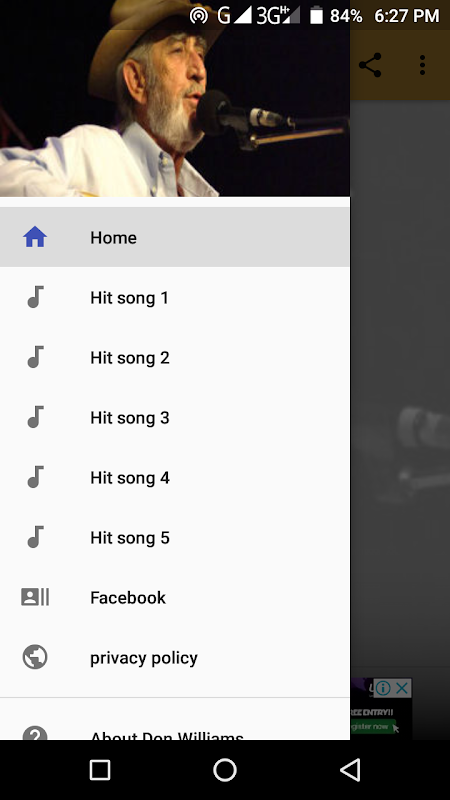Select Home in the navigation drawer
Image resolution: width=450 pixels, height=800 pixels.
[174, 237]
